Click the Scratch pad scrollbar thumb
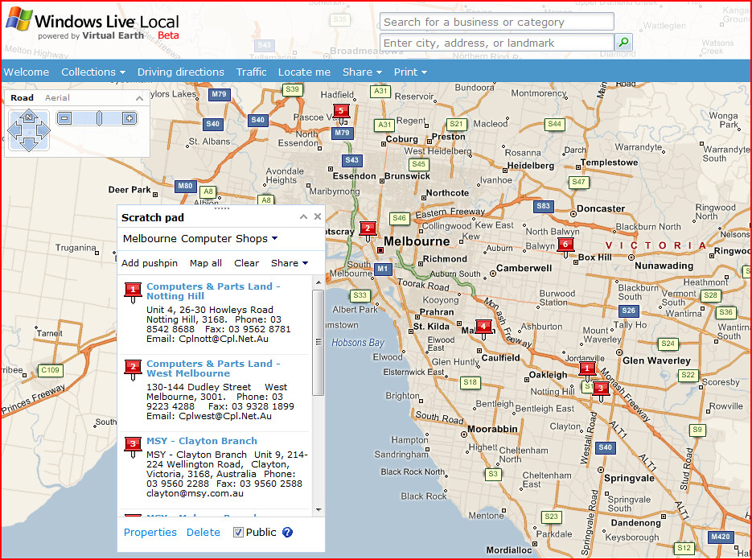The height and width of the screenshot is (560, 752). coord(318,342)
